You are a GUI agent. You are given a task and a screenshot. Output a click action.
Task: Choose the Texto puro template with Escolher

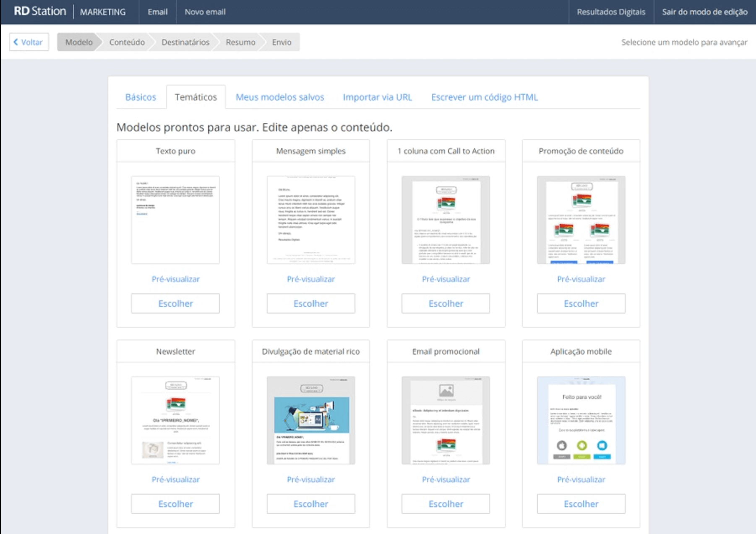(x=175, y=303)
